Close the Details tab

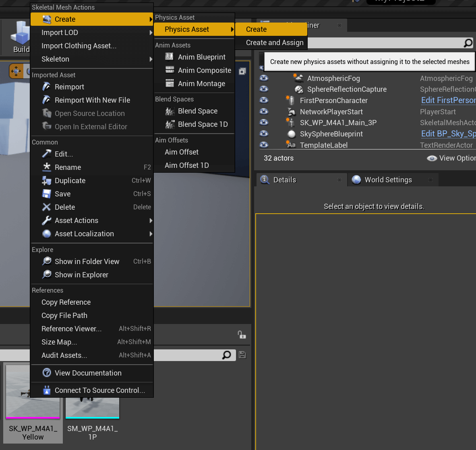click(339, 180)
